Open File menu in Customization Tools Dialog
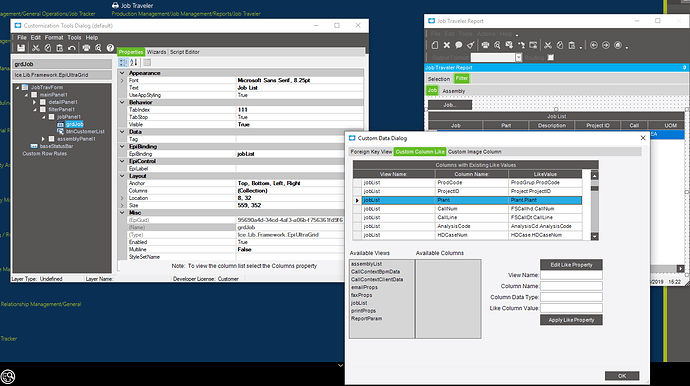This screenshot has width=690, height=386. tap(22, 37)
